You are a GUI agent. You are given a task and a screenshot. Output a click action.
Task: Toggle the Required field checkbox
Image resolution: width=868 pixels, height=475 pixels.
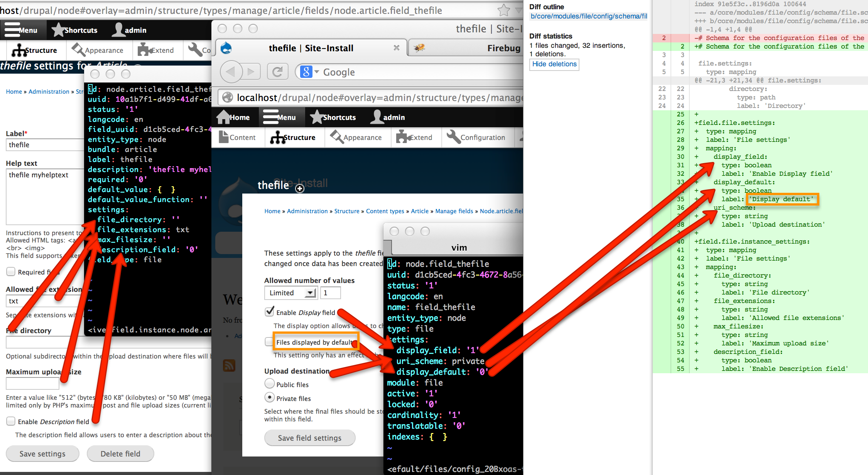pyautogui.click(x=11, y=271)
